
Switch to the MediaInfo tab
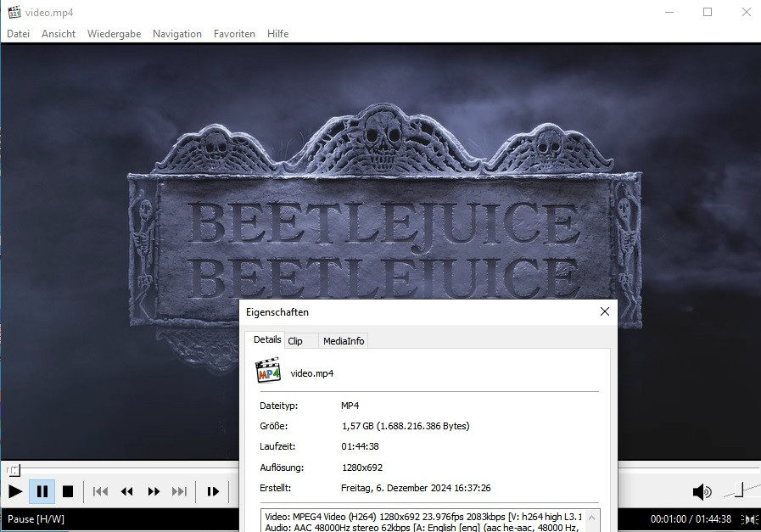click(344, 341)
